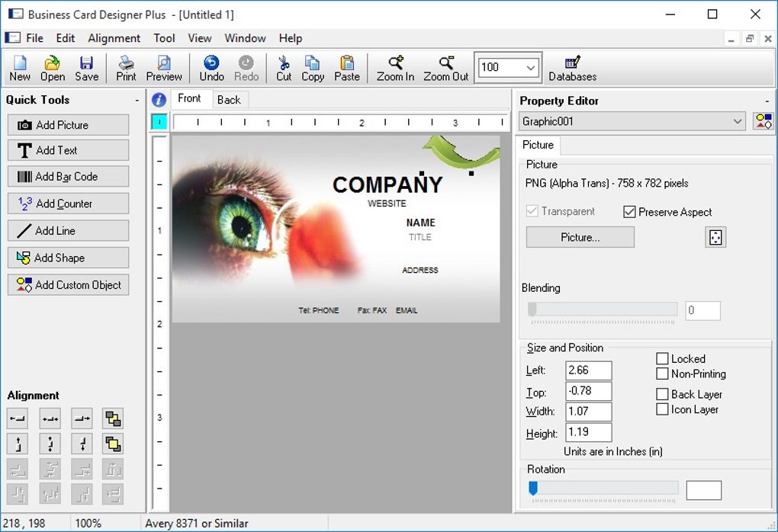
Task: Click the Left position field
Action: (589, 370)
